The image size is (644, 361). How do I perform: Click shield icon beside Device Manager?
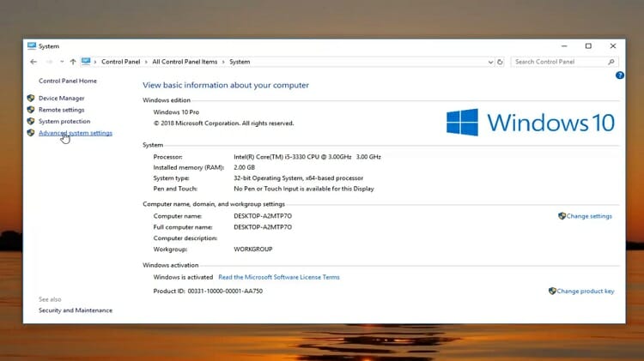pyautogui.click(x=31, y=98)
